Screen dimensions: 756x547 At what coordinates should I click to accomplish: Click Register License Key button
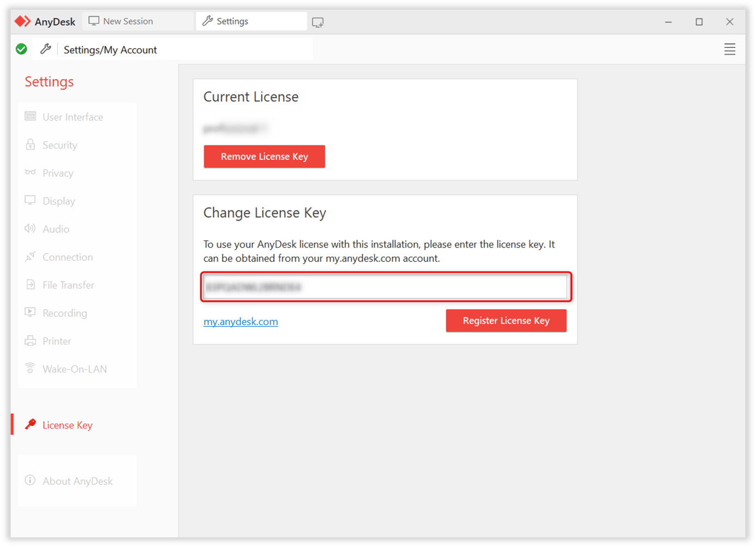(x=506, y=321)
